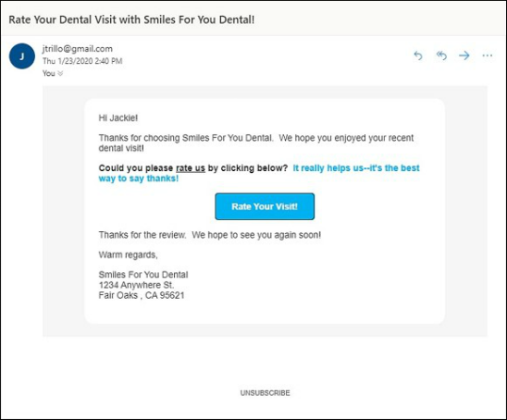Click the "Thanks for the review" sentence
This screenshot has width=507, height=420.
(142, 235)
